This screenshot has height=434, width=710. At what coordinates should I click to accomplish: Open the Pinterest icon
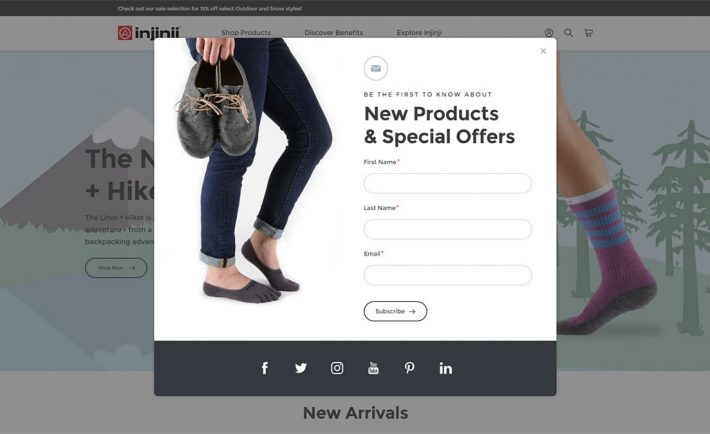coord(409,368)
